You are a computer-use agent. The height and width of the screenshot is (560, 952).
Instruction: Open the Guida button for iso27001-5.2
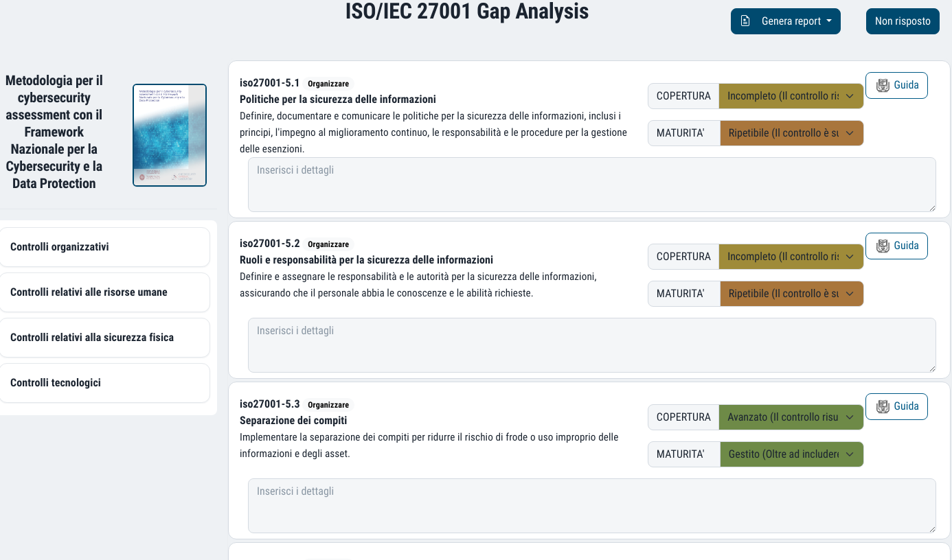(896, 246)
